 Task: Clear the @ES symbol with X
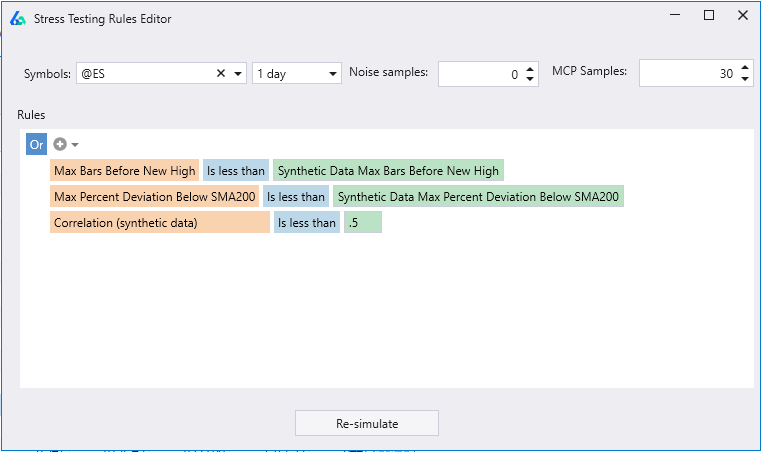221,73
